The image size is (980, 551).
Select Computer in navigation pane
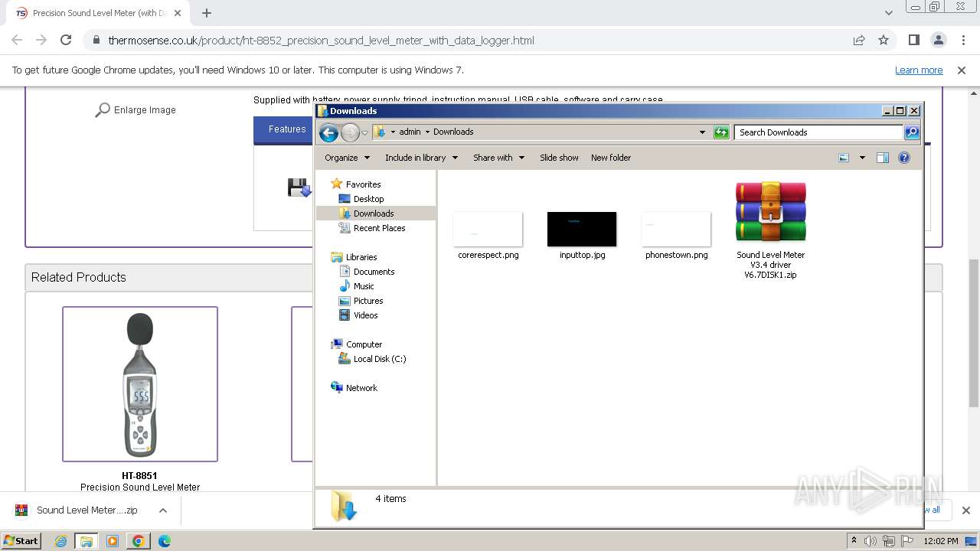click(364, 344)
